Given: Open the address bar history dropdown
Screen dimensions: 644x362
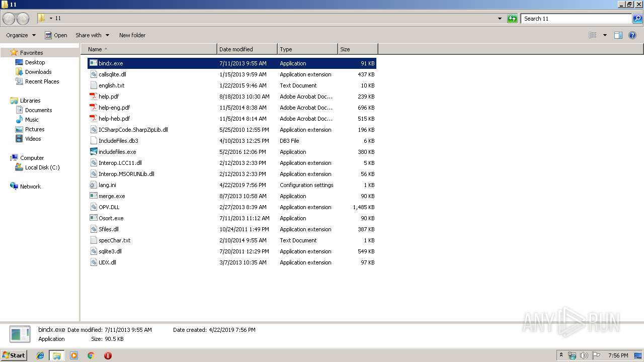Looking at the screenshot, I should (x=500, y=19).
